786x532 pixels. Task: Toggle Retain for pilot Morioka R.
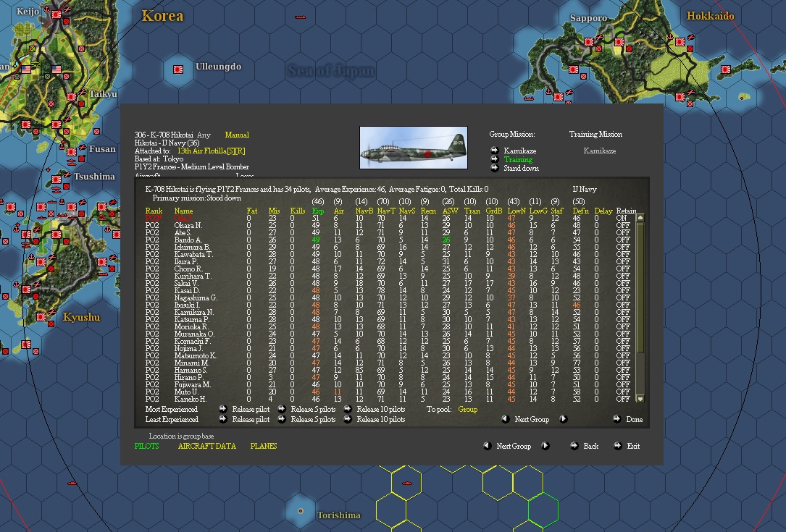[622, 326]
